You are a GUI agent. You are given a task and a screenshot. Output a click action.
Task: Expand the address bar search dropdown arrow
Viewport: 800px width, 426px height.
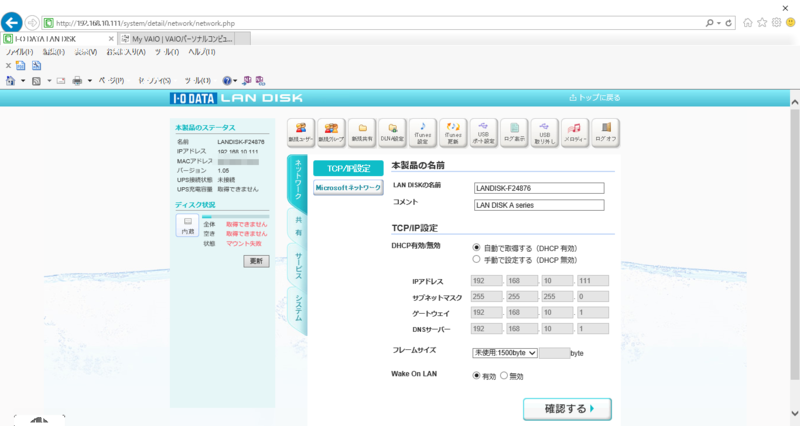pos(718,23)
